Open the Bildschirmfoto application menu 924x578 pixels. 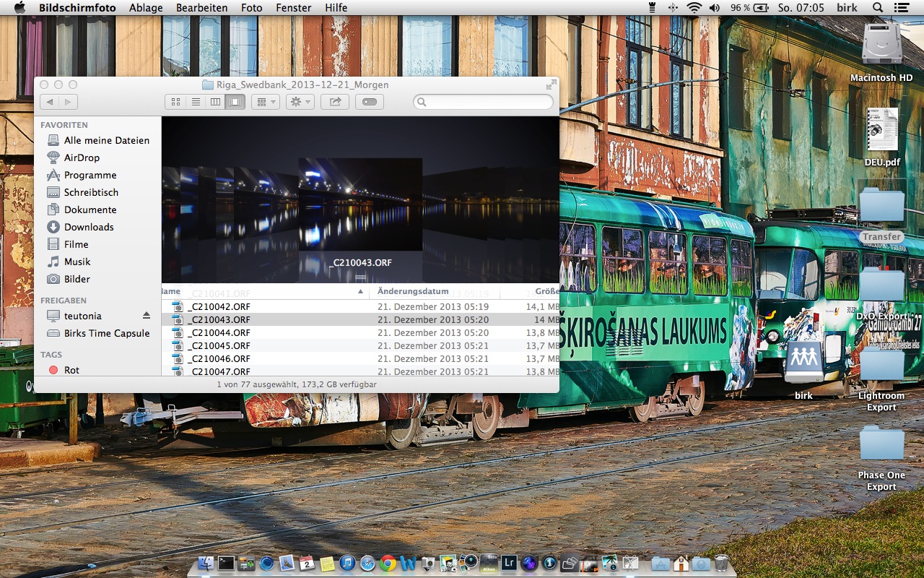pos(77,8)
